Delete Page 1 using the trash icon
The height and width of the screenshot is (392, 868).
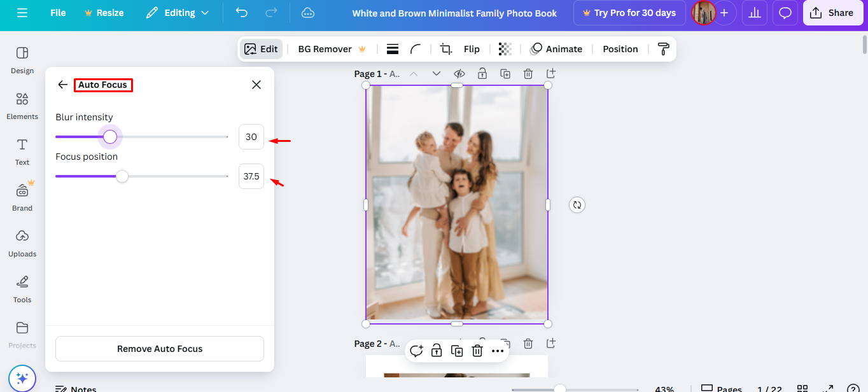pyautogui.click(x=528, y=73)
